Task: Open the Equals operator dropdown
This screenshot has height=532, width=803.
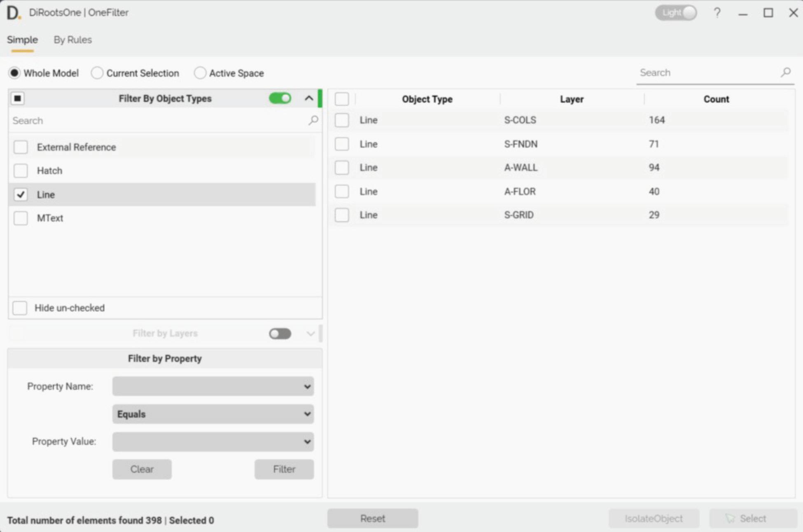Action: click(x=213, y=414)
